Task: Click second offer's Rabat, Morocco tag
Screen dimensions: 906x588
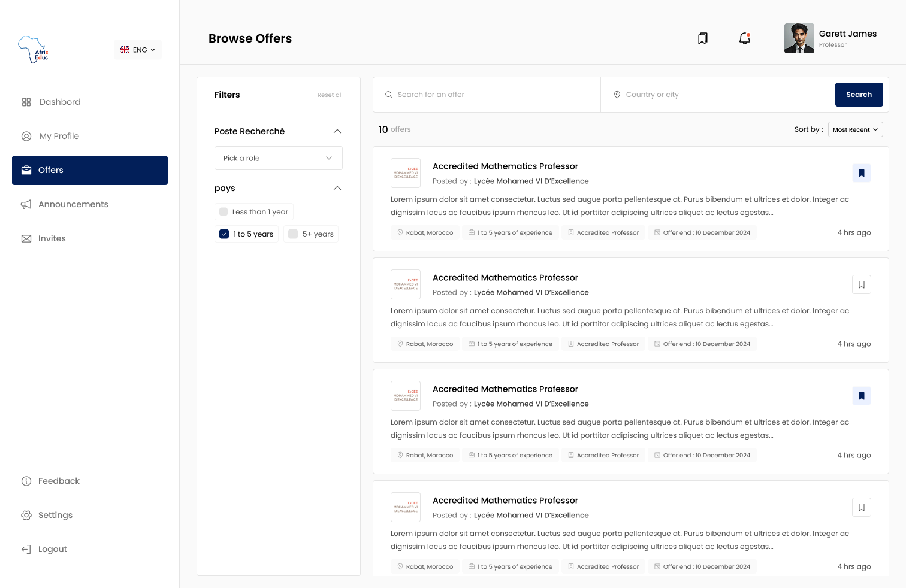Action: [425, 344]
